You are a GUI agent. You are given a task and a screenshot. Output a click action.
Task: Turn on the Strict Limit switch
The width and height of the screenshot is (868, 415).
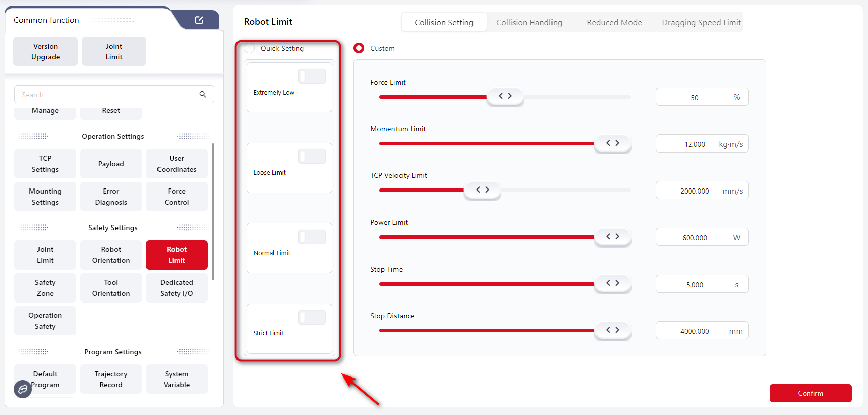click(311, 318)
